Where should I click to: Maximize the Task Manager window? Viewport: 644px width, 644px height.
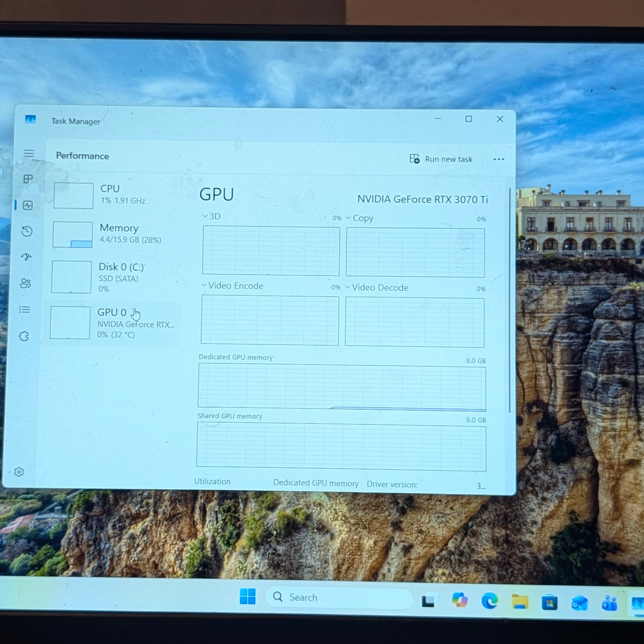pyautogui.click(x=469, y=119)
